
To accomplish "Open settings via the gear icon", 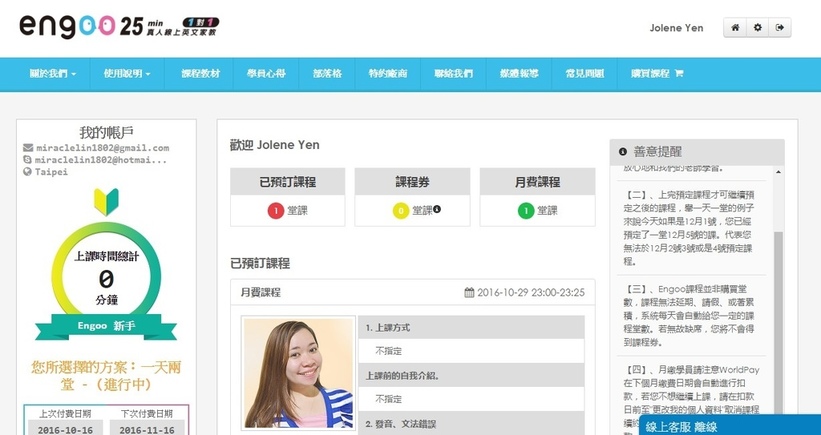I will pyautogui.click(x=757, y=28).
